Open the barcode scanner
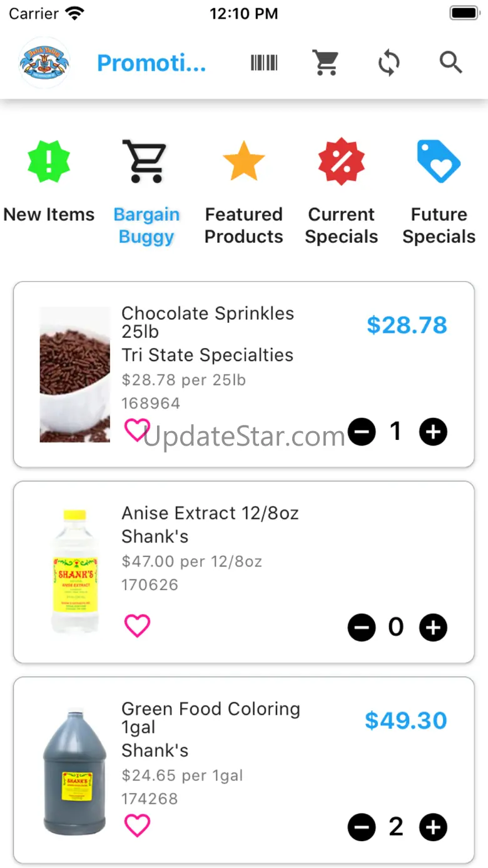 pos(264,63)
